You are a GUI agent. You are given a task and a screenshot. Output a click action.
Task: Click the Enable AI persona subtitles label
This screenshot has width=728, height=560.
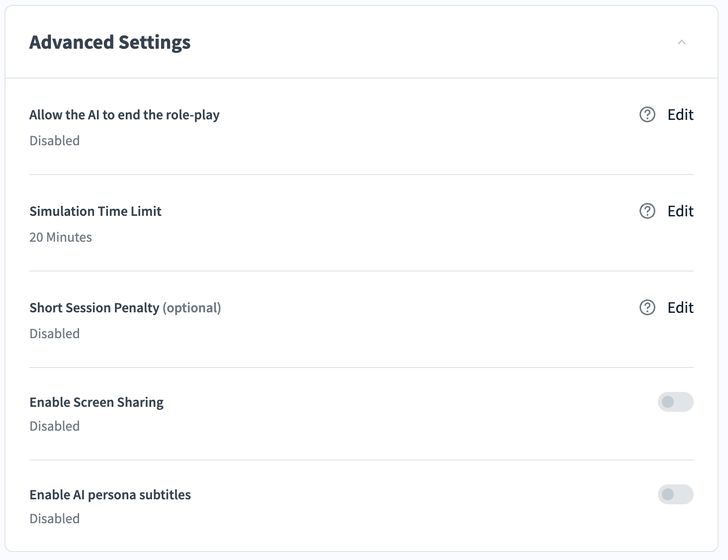[110, 495]
